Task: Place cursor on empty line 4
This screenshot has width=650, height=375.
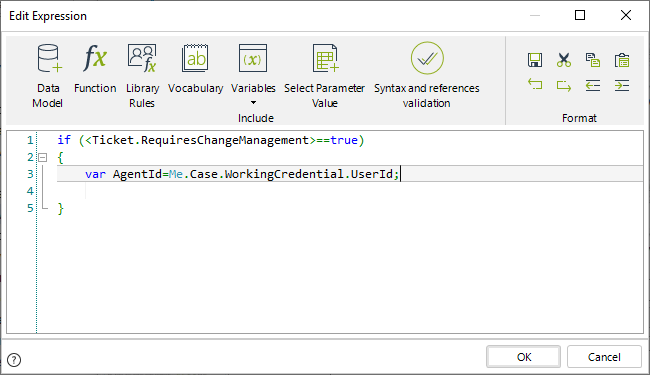Action: (350, 191)
